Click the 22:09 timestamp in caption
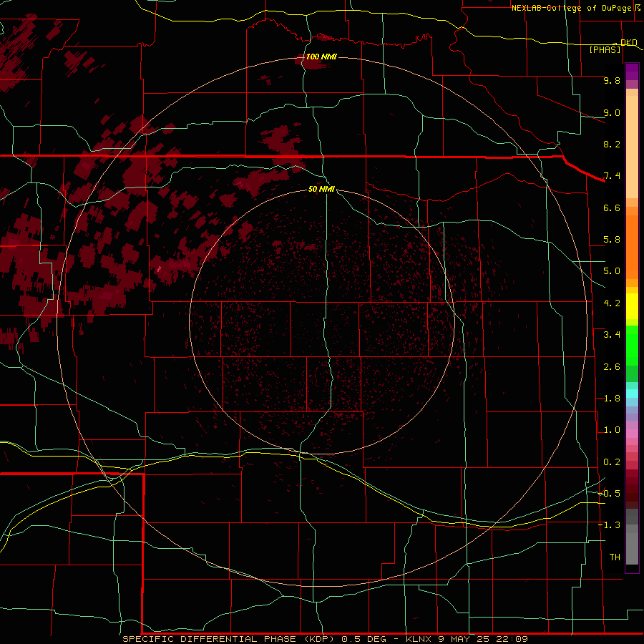This screenshot has height=644, width=644. [x=512, y=639]
